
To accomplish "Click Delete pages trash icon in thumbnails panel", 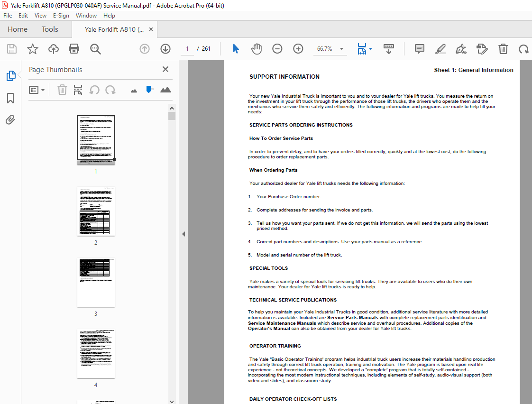I will tap(62, 90).
